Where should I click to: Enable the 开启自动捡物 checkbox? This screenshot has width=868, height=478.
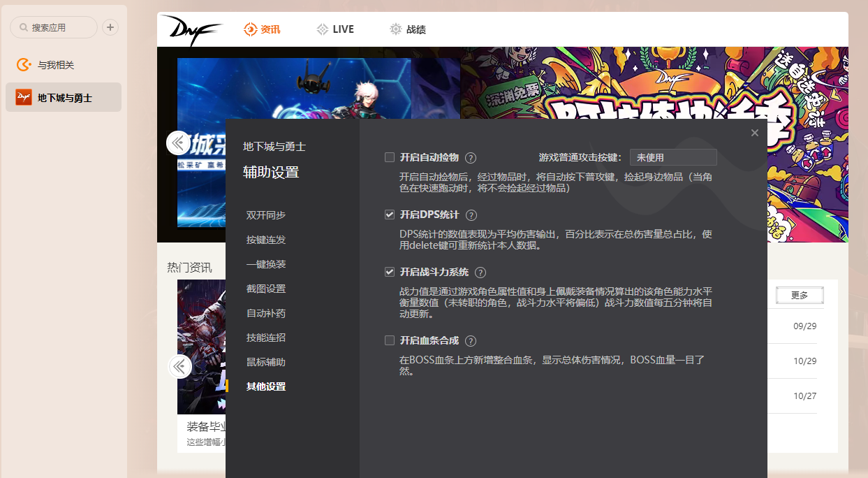(x=389, y=157)
